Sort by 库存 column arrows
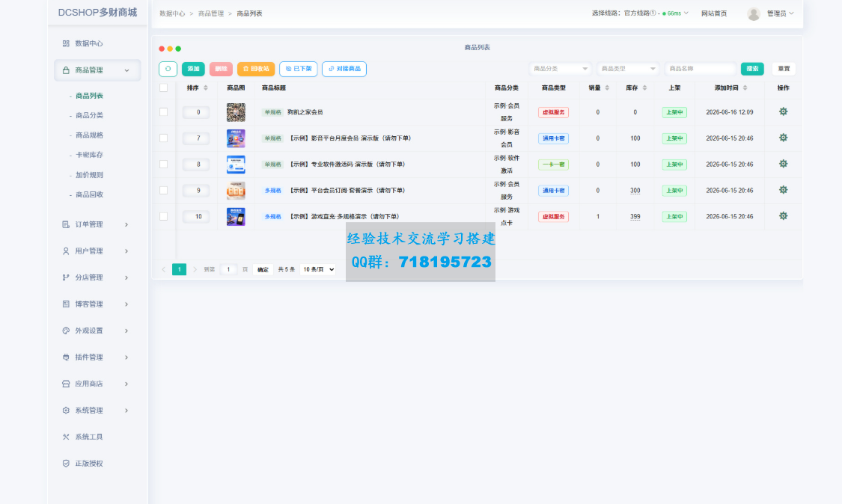 click(644, 88)
